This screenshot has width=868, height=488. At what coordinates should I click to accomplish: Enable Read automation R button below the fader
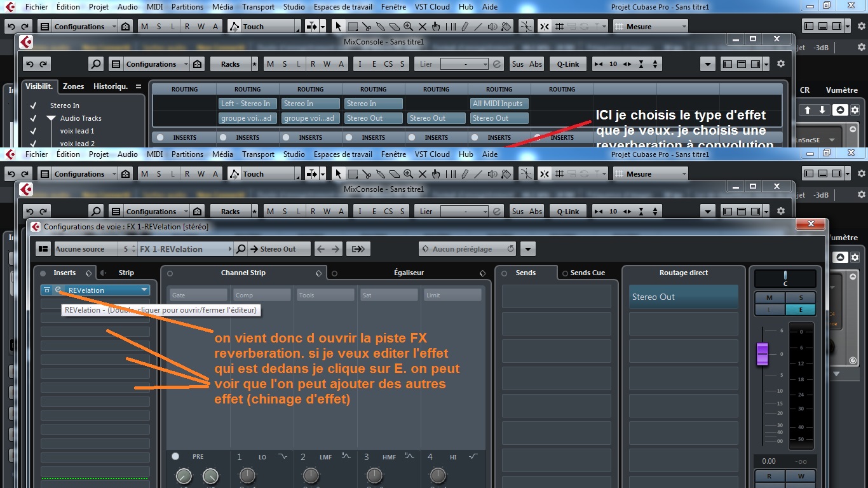tap(770, 476)
